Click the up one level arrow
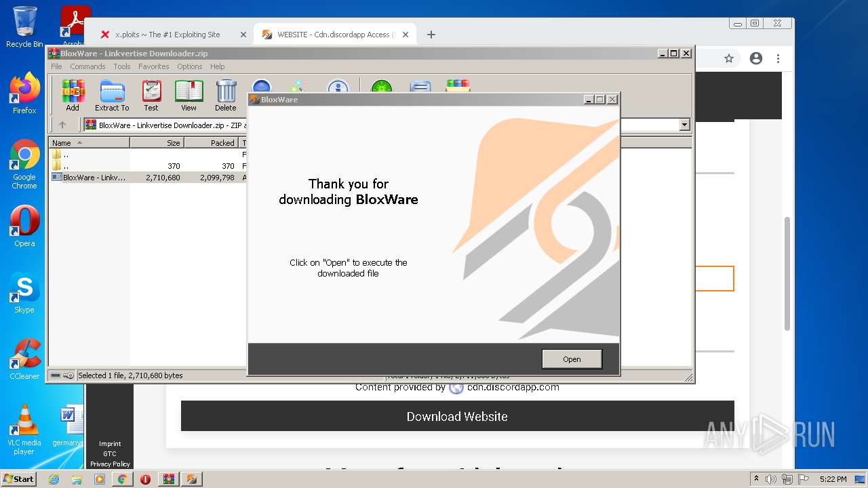The width and height of the screenshot is (868, 488). point(62,125)
